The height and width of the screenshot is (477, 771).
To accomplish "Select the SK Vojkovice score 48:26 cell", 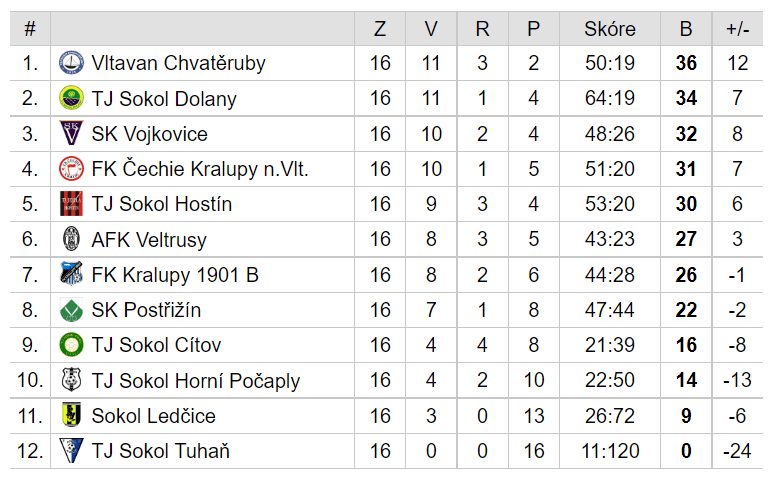I will 610,134.
